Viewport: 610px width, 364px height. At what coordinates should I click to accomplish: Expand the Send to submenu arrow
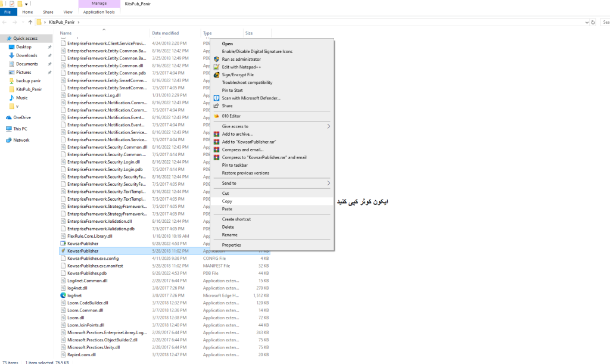pyautogui.click(x=328, y=183)
